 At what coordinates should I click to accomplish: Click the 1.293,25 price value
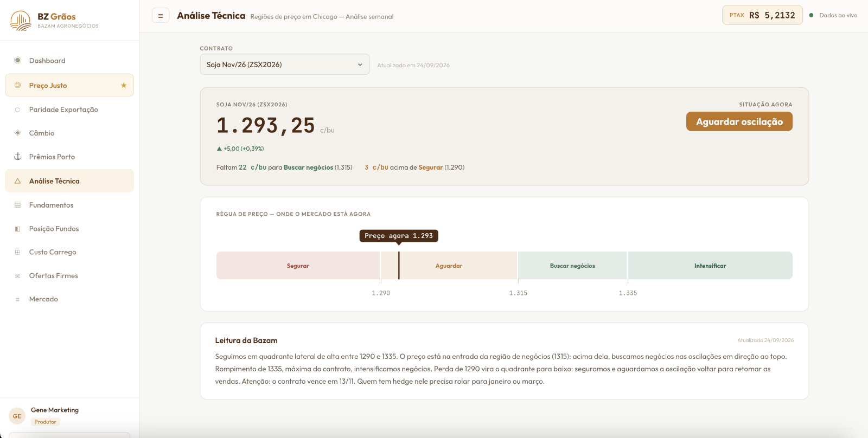tap(265, 125)
